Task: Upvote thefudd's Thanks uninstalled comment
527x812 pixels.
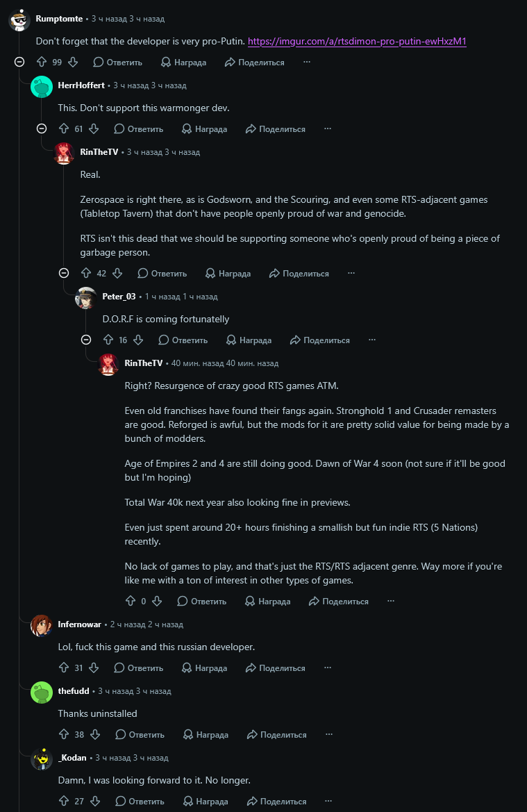Action: point(64,734)
